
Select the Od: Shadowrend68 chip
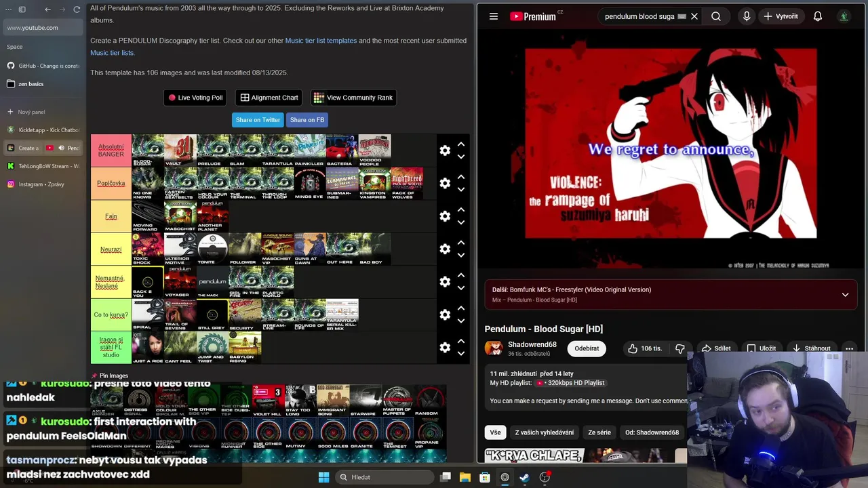click(652, 432)
